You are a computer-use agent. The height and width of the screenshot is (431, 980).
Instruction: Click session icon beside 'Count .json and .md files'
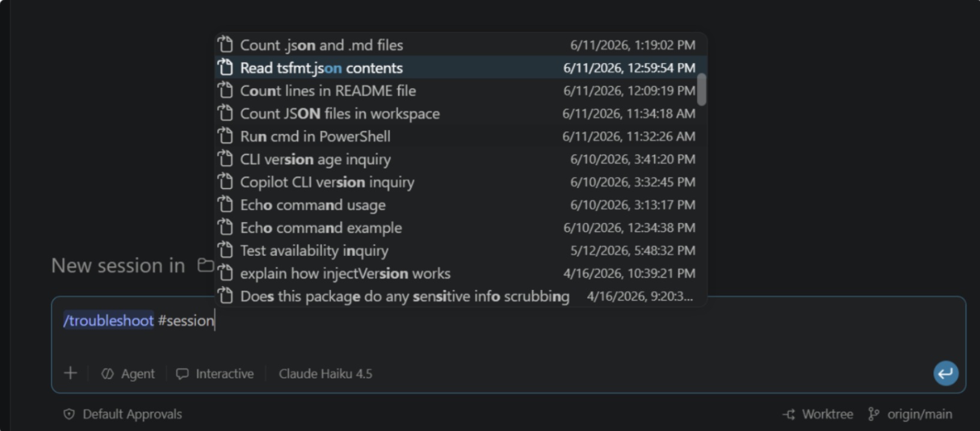point(225,44)
